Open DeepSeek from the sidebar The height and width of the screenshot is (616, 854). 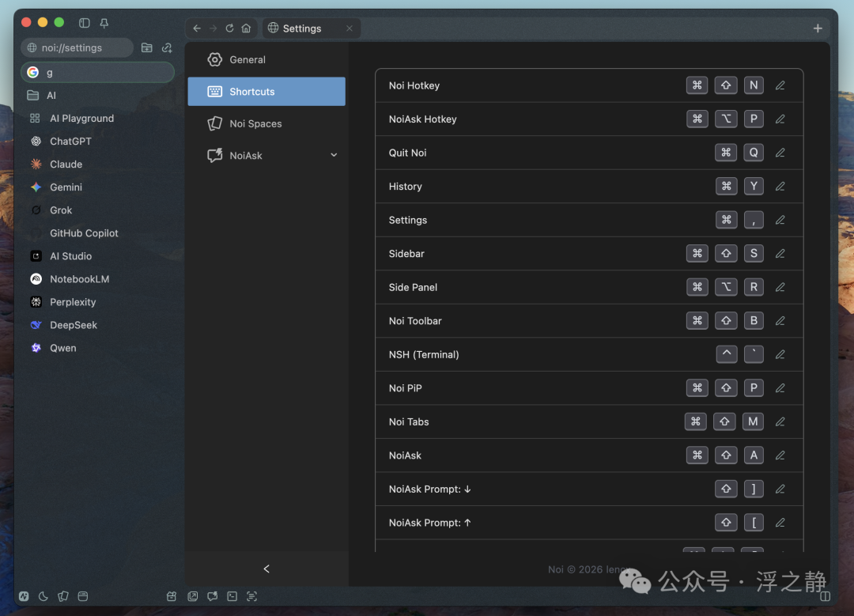(x=98, y=325)
